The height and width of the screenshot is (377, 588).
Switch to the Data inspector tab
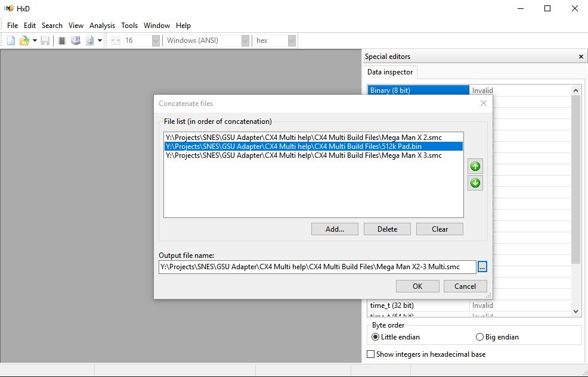click(x=390, y=72)
